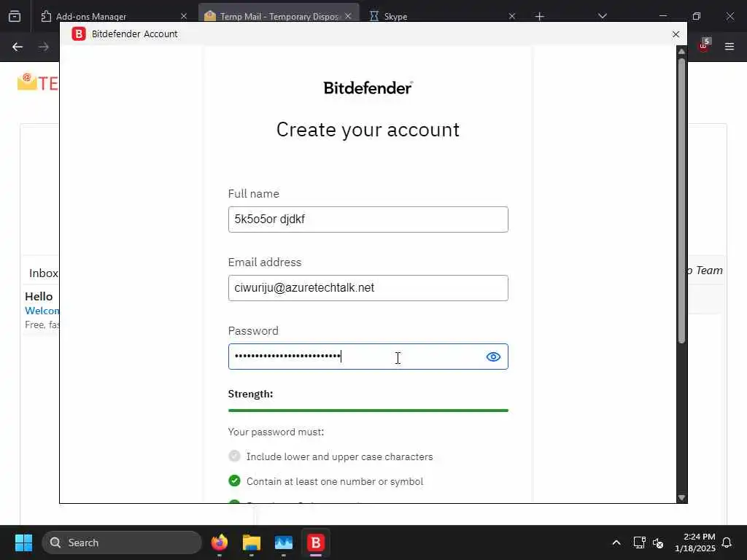747x560 pixels.
Task: Close the Add-ons Manager tab
Action: [x=184, y=16]
